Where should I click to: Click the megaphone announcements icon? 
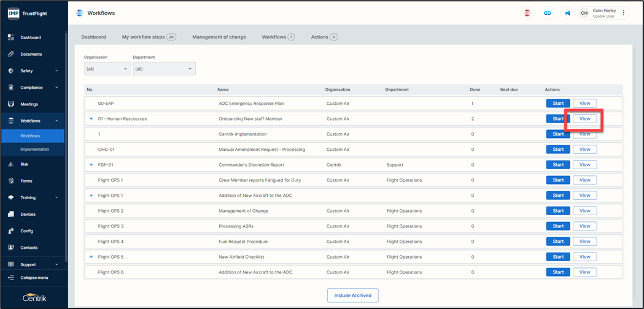pyautogui.click(x=567, y=13)
